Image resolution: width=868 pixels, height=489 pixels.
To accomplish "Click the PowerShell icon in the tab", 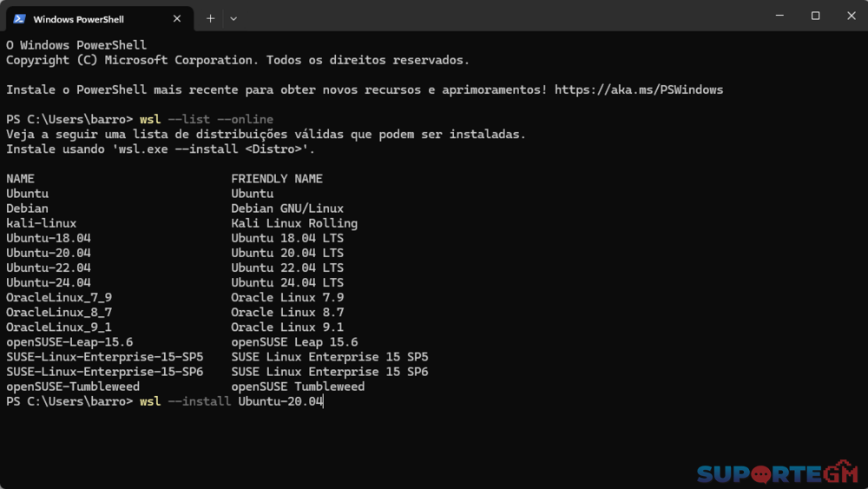I will pos(19,18).
